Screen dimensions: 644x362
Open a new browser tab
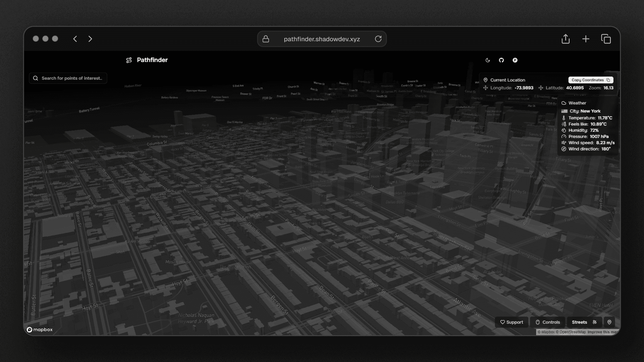point(586,39)
